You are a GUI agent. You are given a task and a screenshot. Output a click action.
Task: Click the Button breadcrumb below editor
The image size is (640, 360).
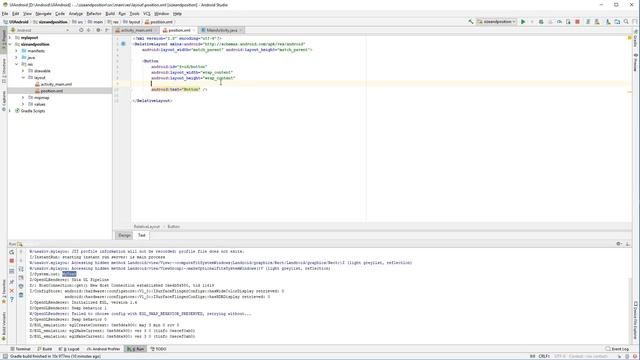pyautogui.click(x=173, y=227)
